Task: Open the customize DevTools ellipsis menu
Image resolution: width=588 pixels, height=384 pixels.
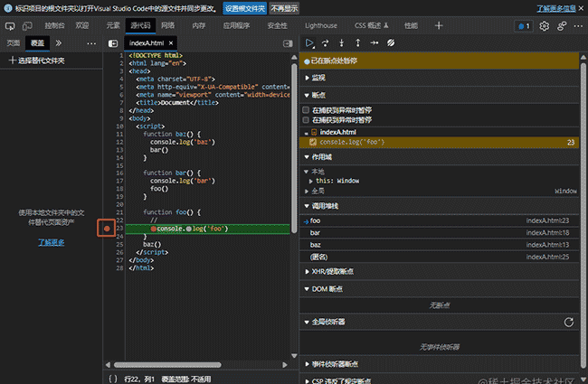Action: (578, 26)
